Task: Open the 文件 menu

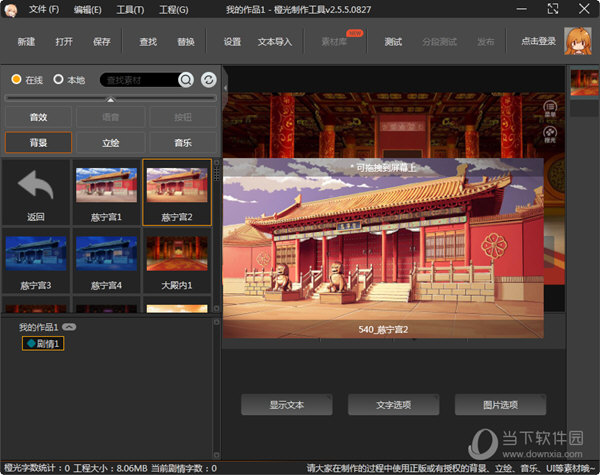Action: (43, 9)
